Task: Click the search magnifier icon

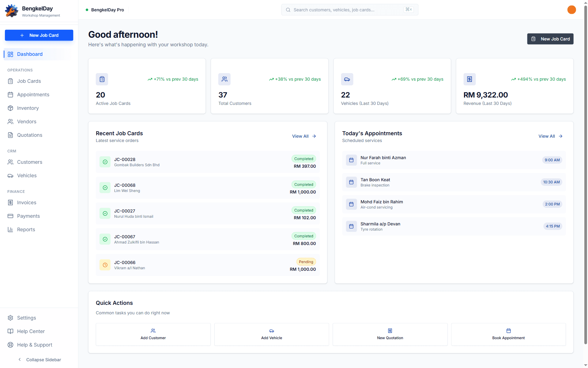Action: pos(288,10)
